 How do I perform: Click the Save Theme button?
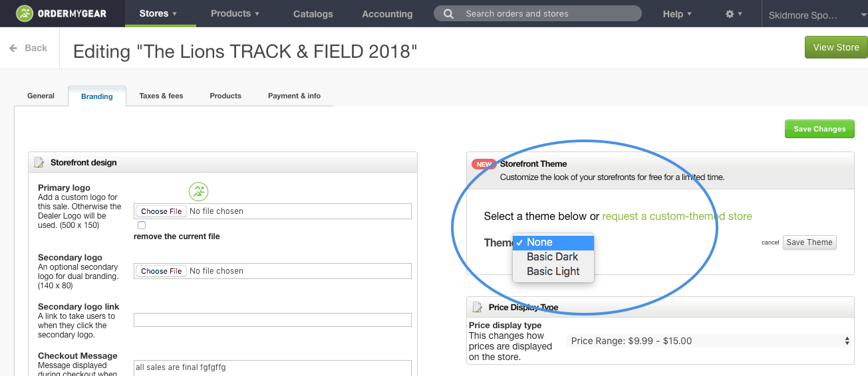click(x=809, y=242)
